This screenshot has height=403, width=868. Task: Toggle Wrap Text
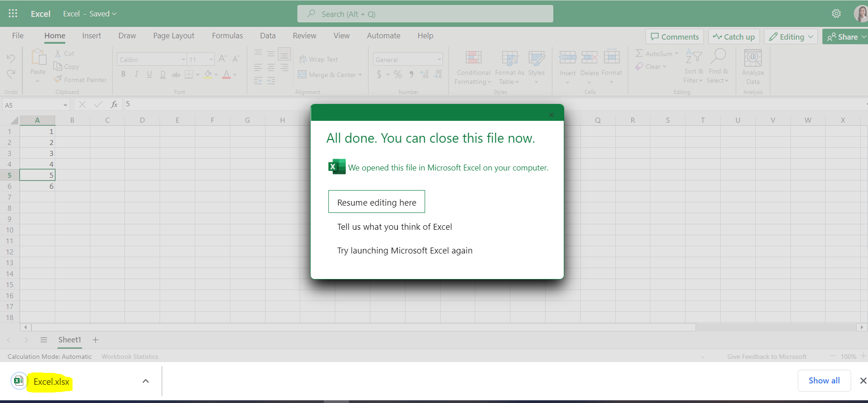[318, 59]
